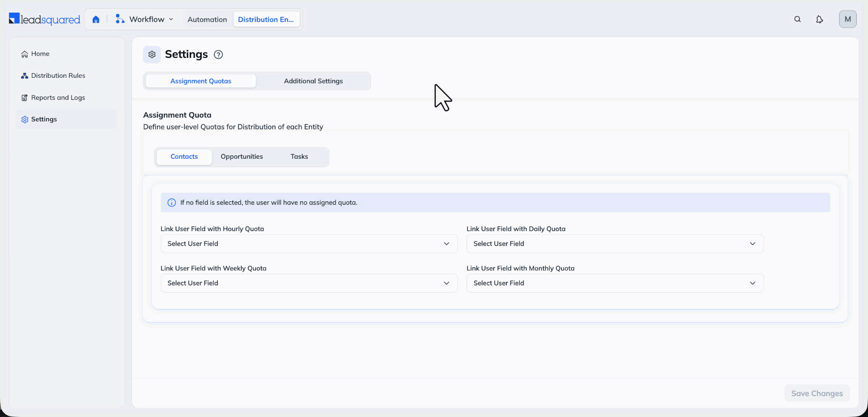The image size is (868, 417).
Task: Open Home in the sidebar
Action: click(x=67, y=54)
